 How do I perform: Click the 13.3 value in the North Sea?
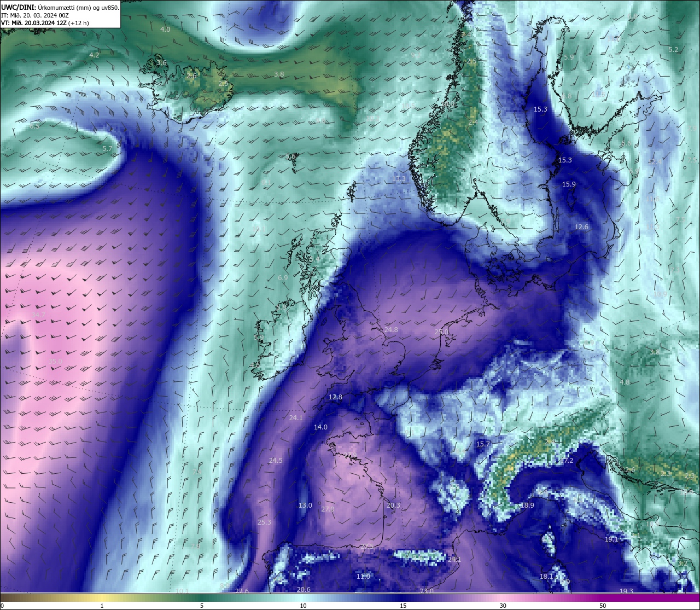(x=399, y=179)
